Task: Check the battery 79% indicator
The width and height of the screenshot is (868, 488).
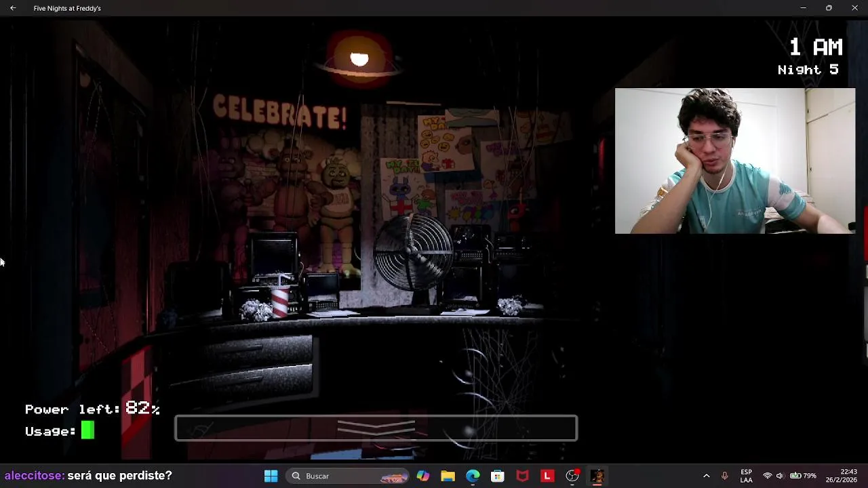Action: pos(802,476)
